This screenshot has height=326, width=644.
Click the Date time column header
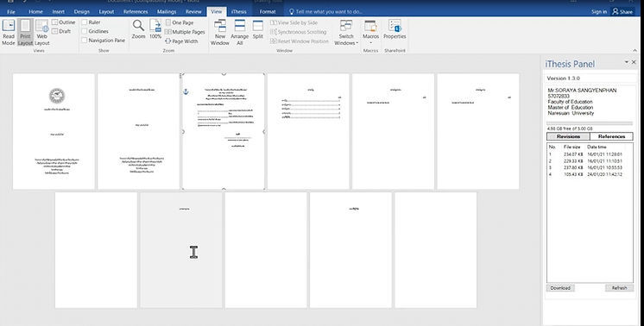pyautogui.click(x=597, y=147)
